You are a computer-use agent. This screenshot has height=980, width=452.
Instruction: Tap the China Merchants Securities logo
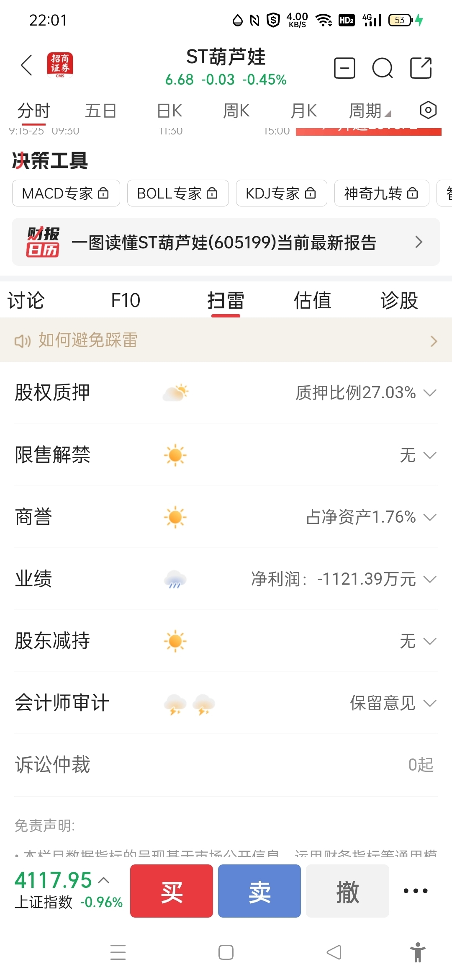[60, 65]
